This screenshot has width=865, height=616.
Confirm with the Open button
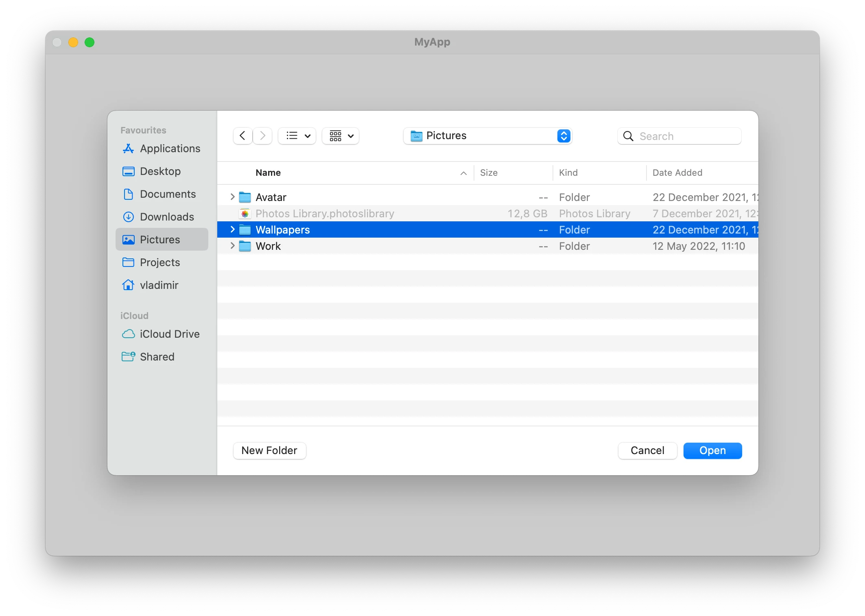tap(712, 450)
